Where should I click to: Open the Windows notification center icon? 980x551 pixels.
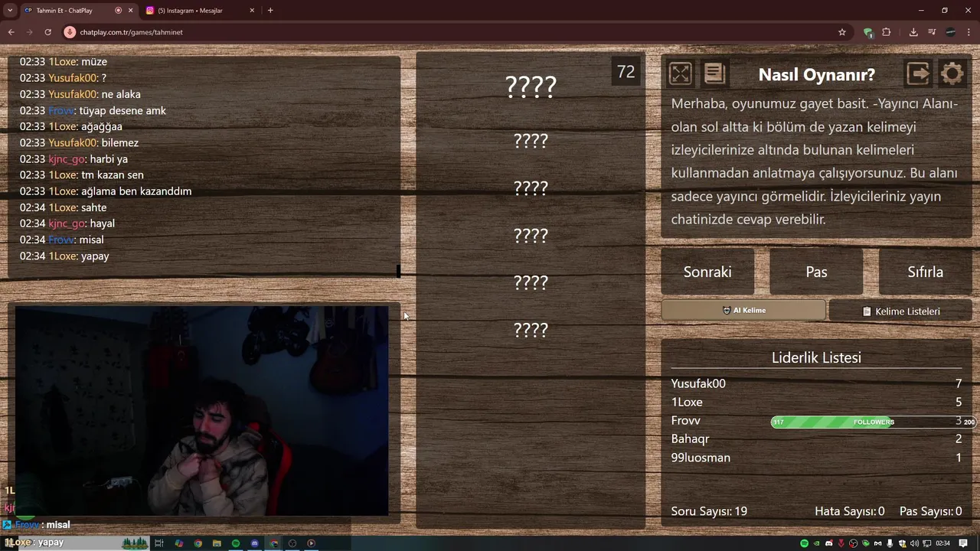coord(963,543)
